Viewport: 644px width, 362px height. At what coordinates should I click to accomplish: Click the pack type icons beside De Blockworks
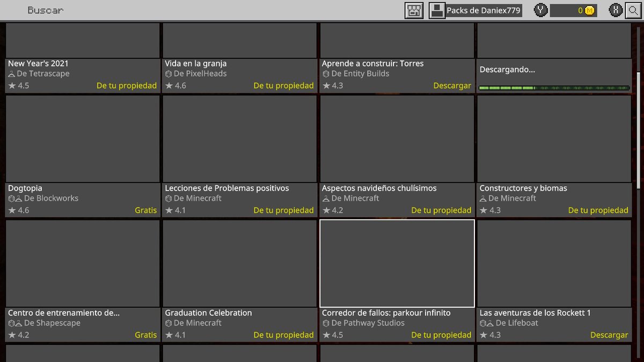click(15, 198)
